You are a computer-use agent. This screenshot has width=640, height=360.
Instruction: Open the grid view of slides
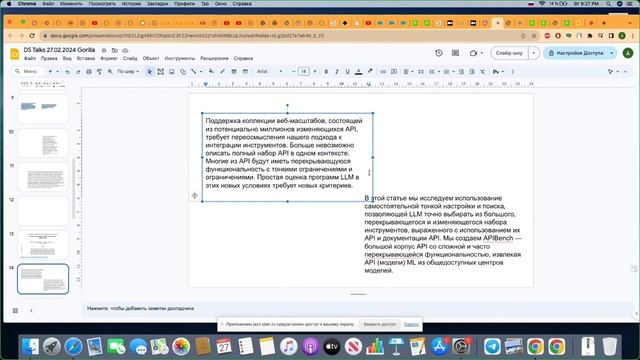tap(15, 311)
